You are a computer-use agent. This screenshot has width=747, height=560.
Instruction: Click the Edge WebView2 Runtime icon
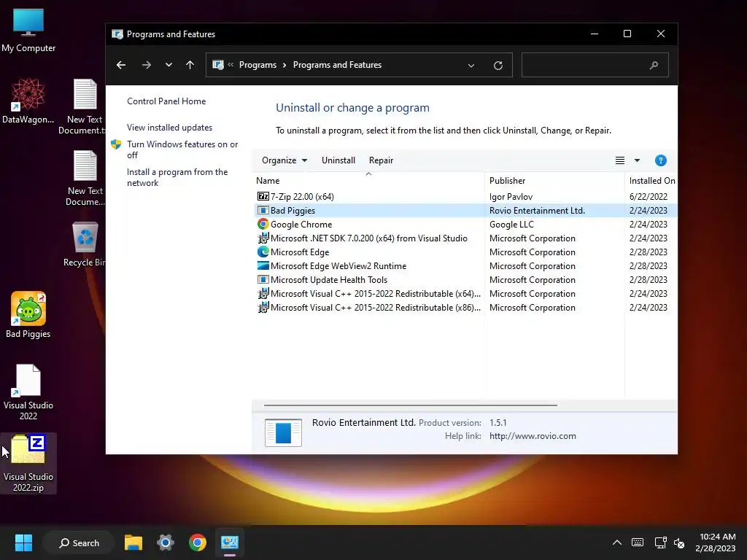tap(263, 265)
